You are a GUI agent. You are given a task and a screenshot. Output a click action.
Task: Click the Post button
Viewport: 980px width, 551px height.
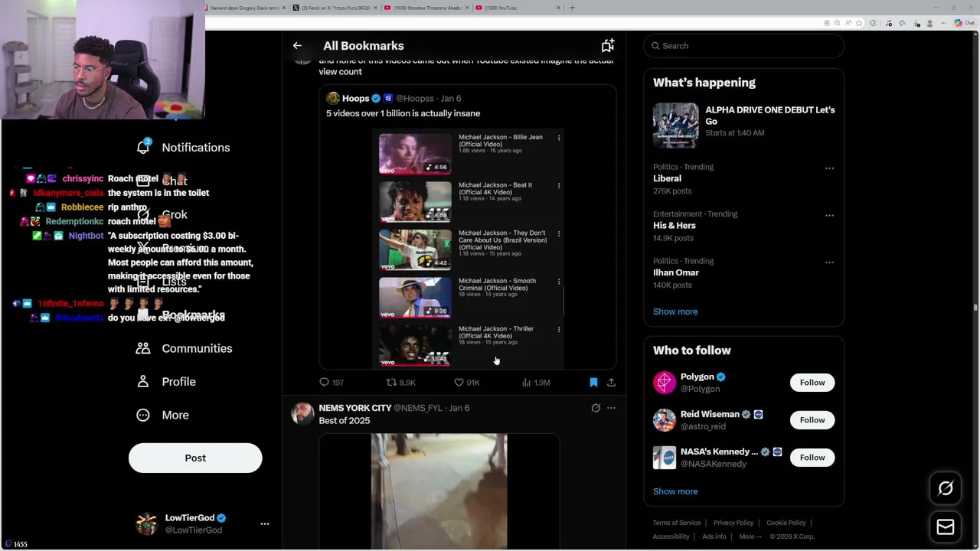[x=195, y=458]
